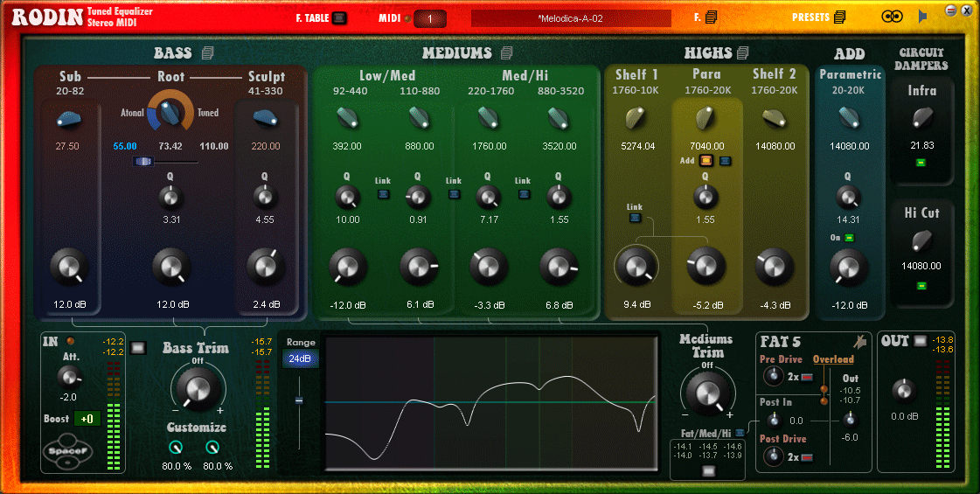Click the vertical Range slider handle
The height and width of the screenshot is (494, 980).
(x=299, y=400)
